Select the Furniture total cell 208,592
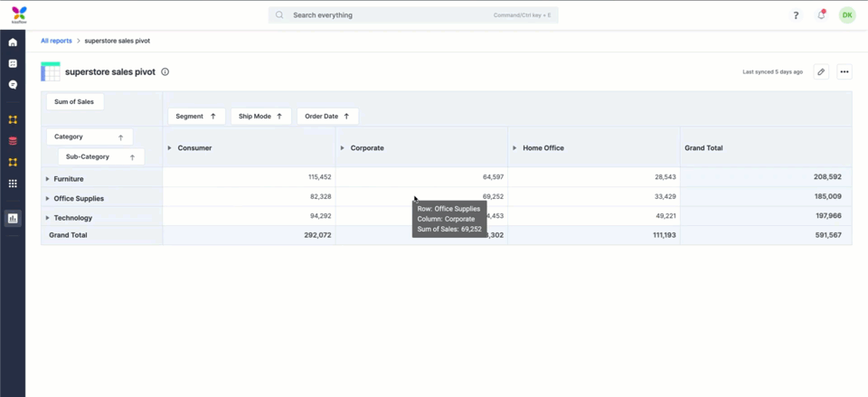This screenshot has width=868, height=397. coord(766,177)
